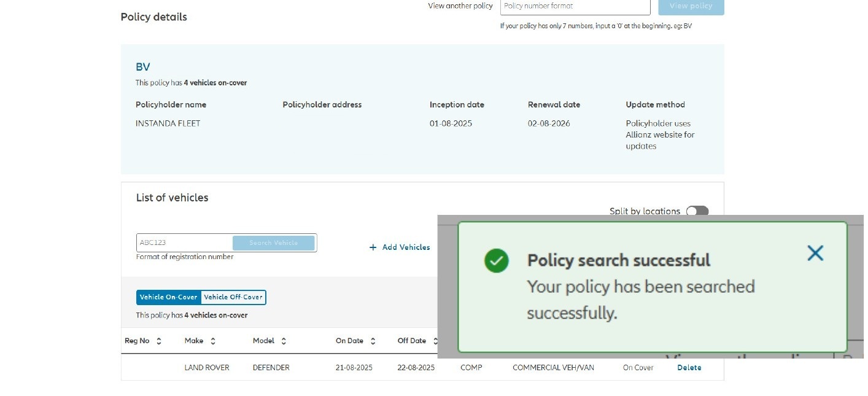Image resolution: width=868 pixels, height=396 pixels.
Task: Close the Policy search successful notification
Action: coord(815,253)
